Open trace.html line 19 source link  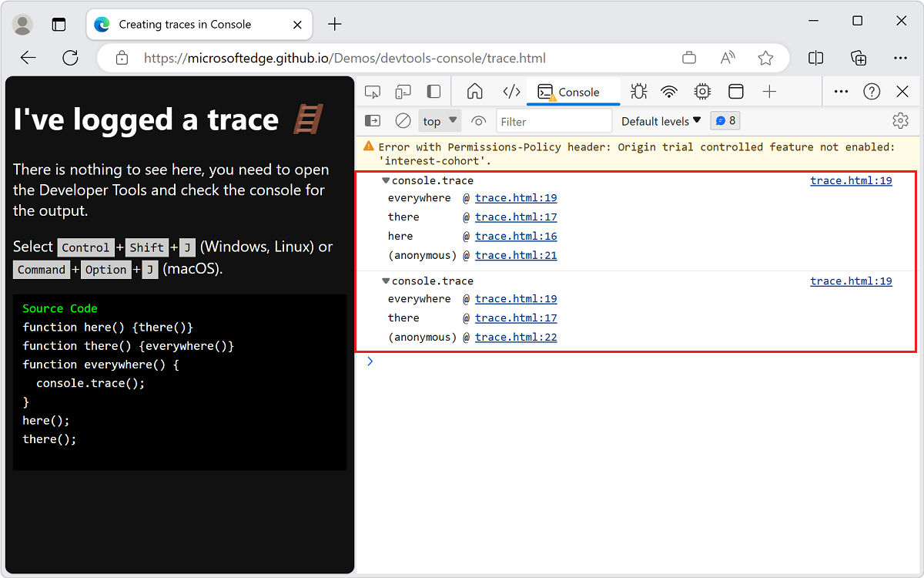(851, 180)
